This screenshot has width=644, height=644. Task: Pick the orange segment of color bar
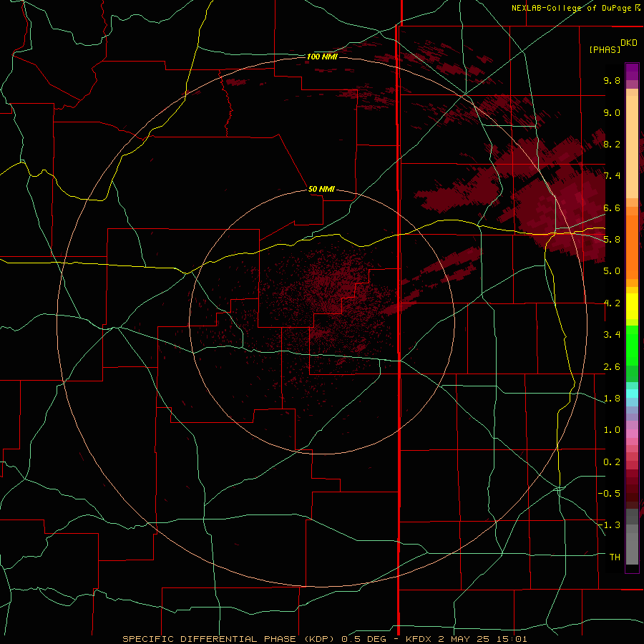pos(632,247)
